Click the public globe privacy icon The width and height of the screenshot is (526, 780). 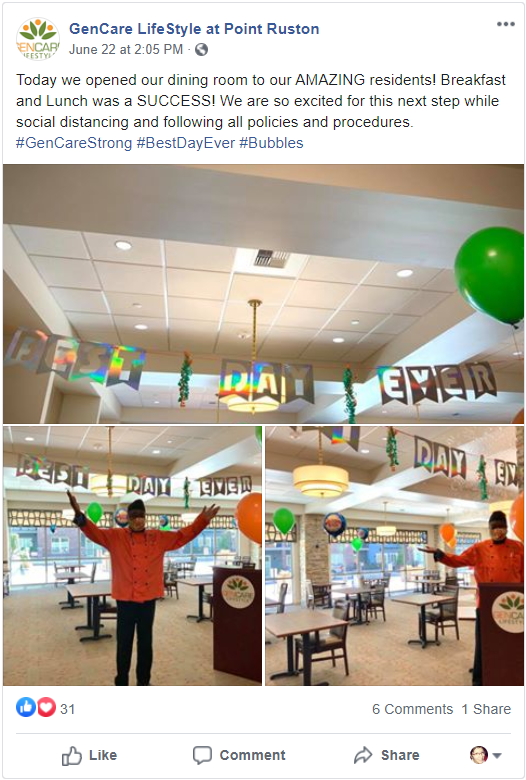point(201,49)
